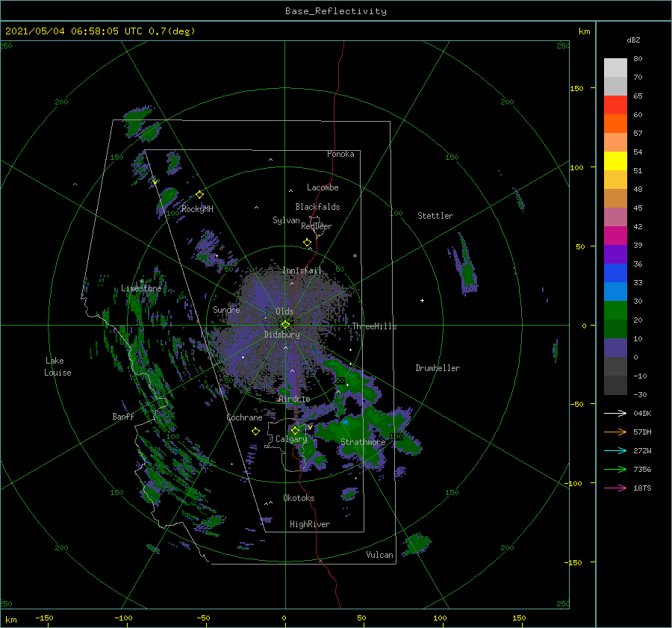Click the Didsbury city label

coord(282,335)
